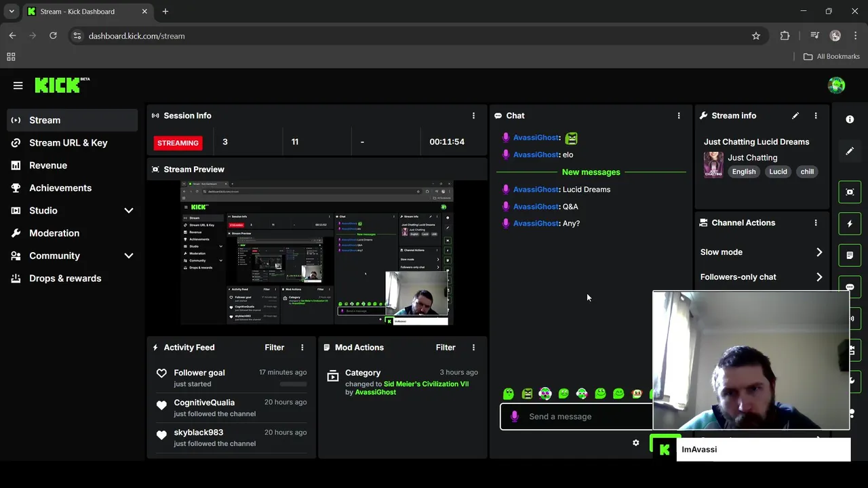
Task: Click the browser address bar URL
Action: pyautogui.click(x=136, y=36)
